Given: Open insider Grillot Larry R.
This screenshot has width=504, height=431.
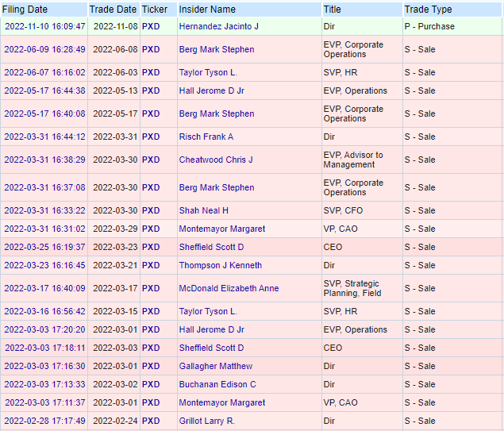Looking at the screenshot, I should pyautogui.click(x=206, y=421).
